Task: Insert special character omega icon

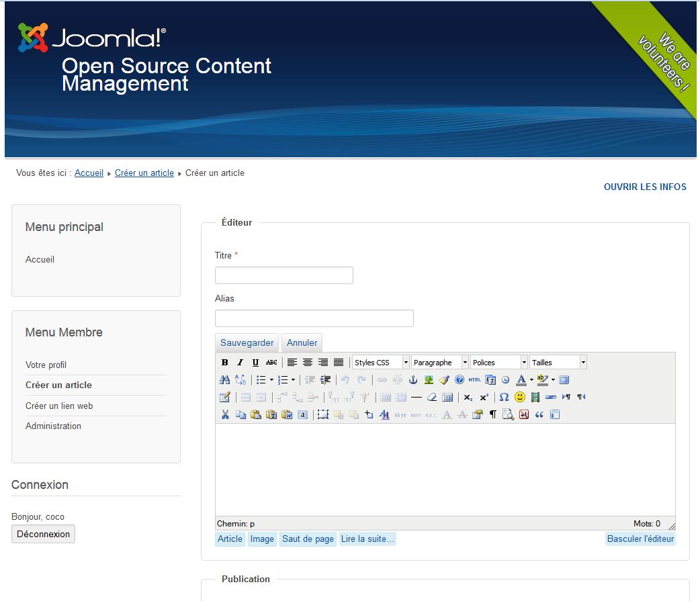Action: tap(504, 397)
